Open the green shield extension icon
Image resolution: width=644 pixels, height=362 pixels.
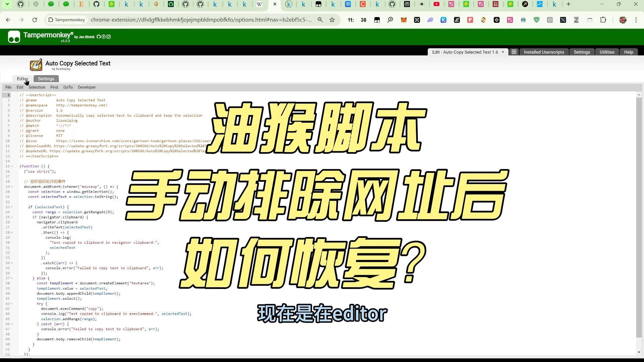[536, 20]
